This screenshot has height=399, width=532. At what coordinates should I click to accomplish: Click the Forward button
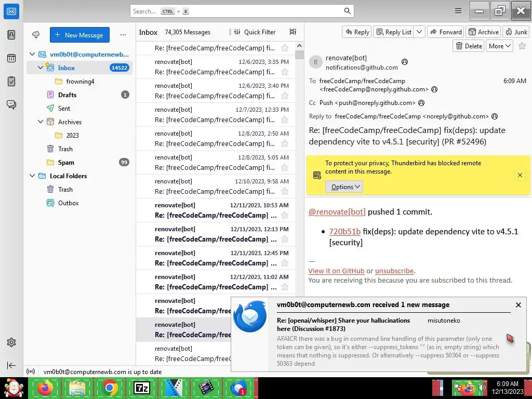click(445, 32)
